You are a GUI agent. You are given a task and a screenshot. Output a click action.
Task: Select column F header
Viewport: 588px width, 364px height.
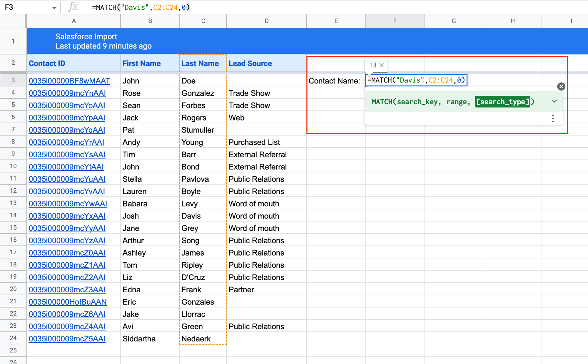tap(394, 21)
